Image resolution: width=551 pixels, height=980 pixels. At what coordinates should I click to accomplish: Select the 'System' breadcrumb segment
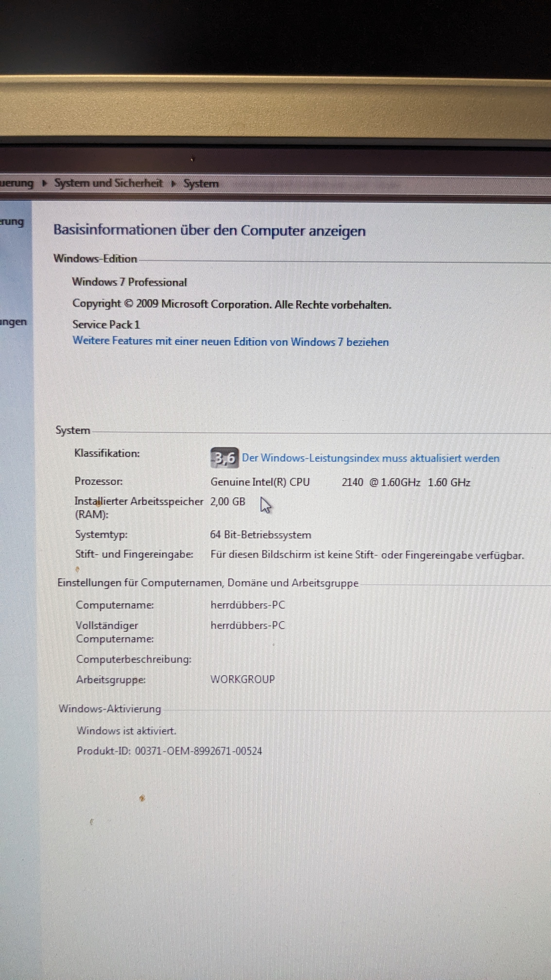tap(201, 183)
